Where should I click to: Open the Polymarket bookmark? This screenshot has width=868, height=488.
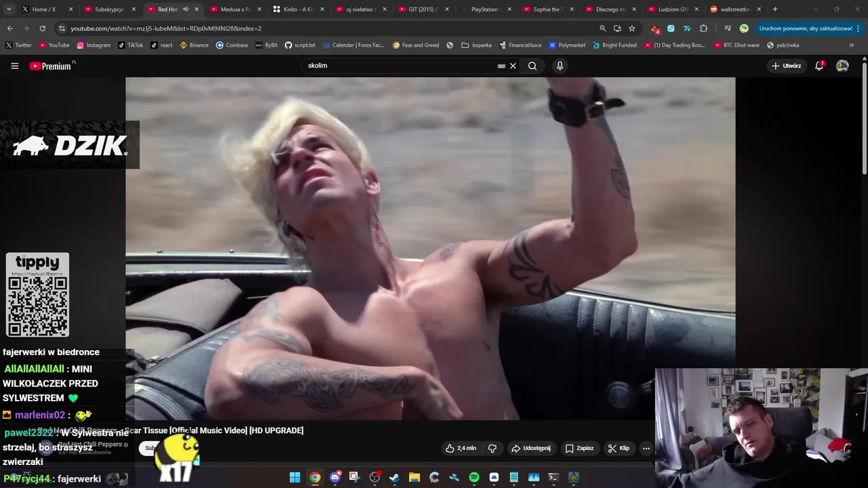click(x=568, y=45)
